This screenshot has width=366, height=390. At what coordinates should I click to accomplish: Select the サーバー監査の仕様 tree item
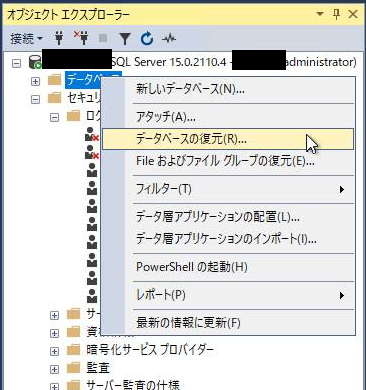click(133, 385)
